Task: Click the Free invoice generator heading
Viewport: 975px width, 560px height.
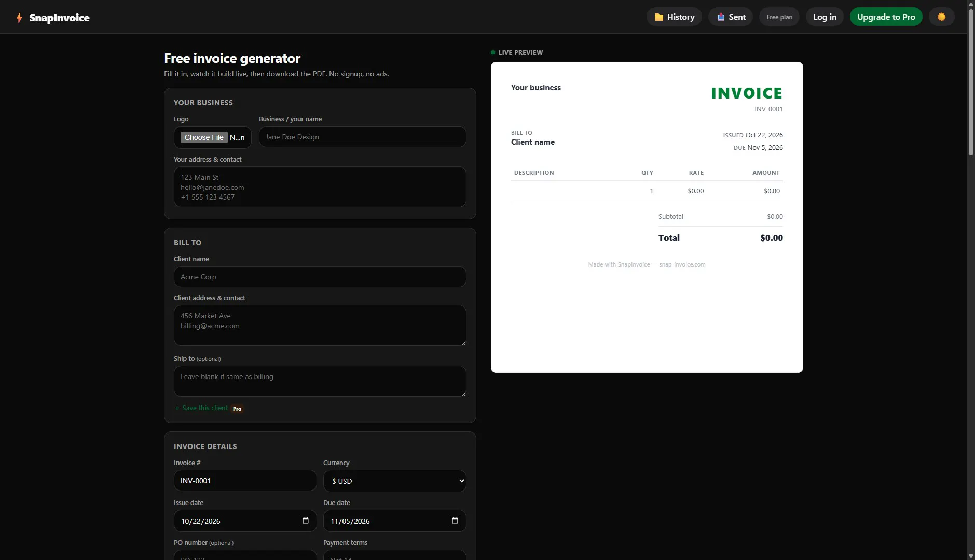Action: coord(232,58)
